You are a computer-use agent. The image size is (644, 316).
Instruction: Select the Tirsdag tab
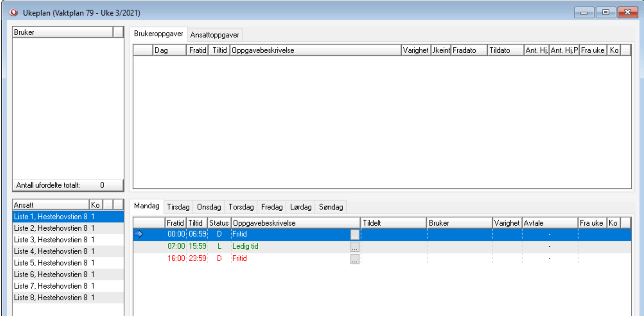[178, 207]
